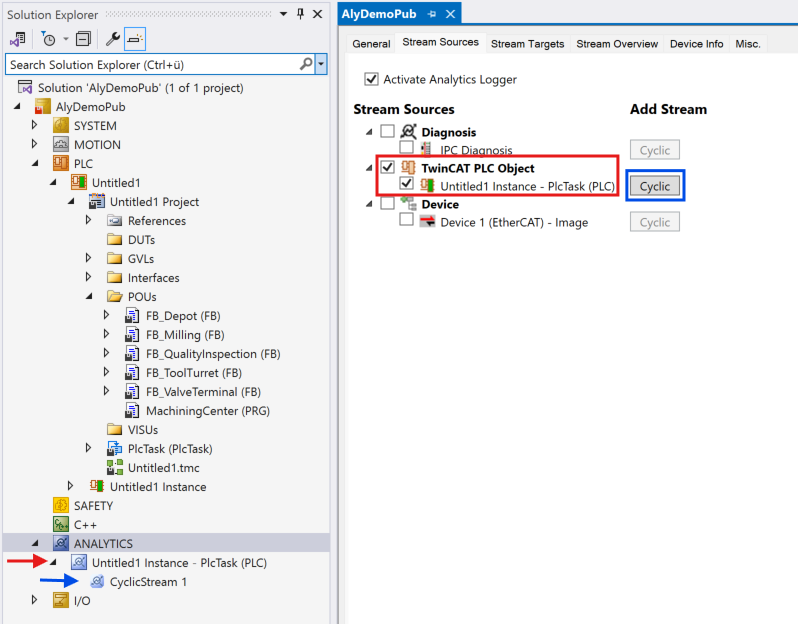Collapse the POUs folder

88,297
